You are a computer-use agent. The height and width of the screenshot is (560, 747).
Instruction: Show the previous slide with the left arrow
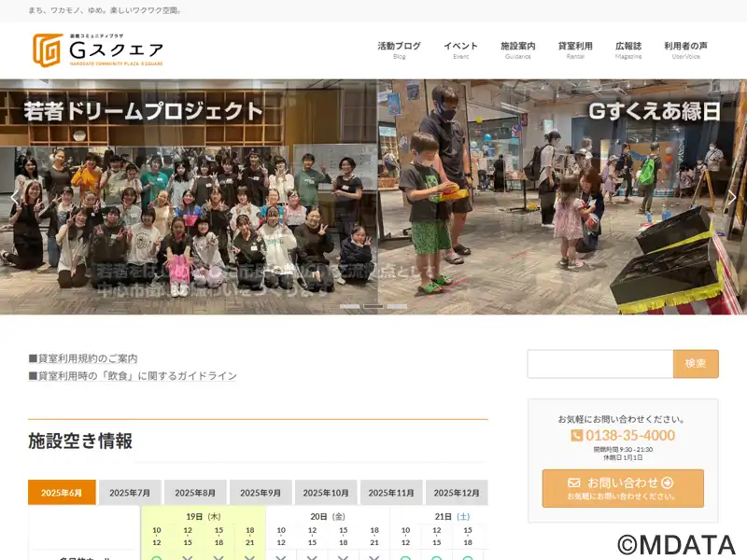pos(15,198)
